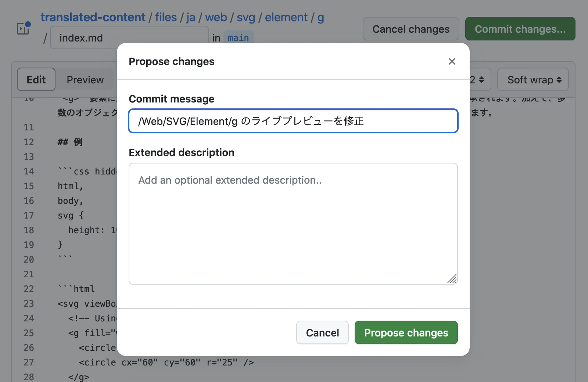Screen dimensions: 588x382
Task: Click the index.md filename field
Action: pyautogui.click(x=129, y=37)
